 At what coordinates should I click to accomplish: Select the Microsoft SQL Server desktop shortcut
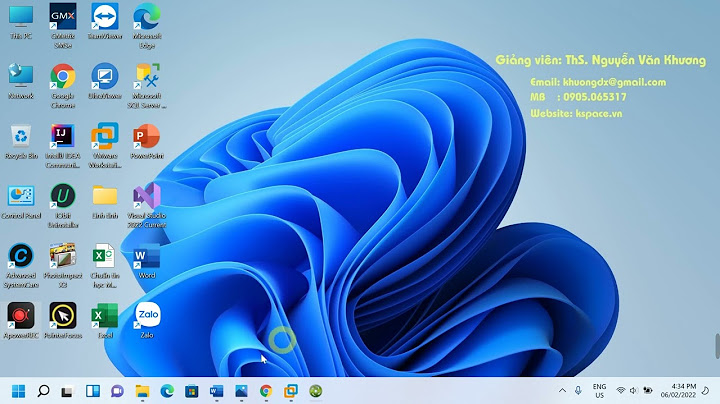[x=147, y=86]
